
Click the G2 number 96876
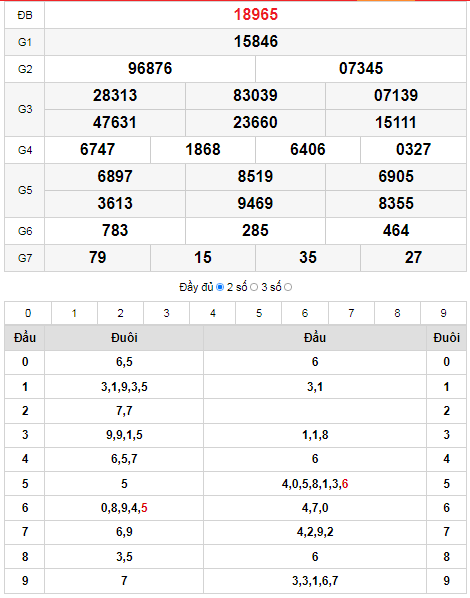pos(150,69)
